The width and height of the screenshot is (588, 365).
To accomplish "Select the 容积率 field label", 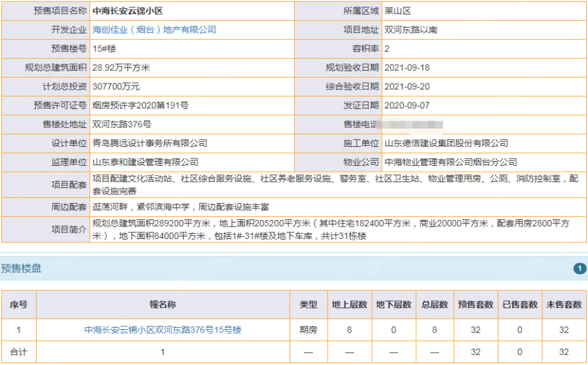I will (365, 49).
